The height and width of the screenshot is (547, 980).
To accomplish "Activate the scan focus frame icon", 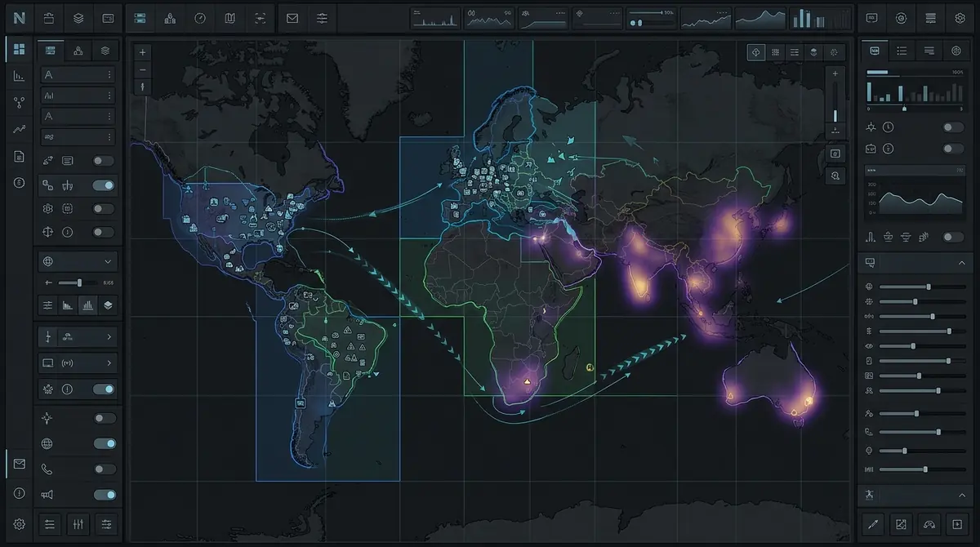I will point(260,18).
